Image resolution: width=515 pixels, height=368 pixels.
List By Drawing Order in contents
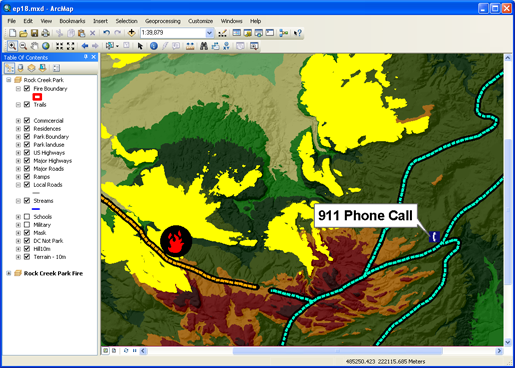pos(9,68)
